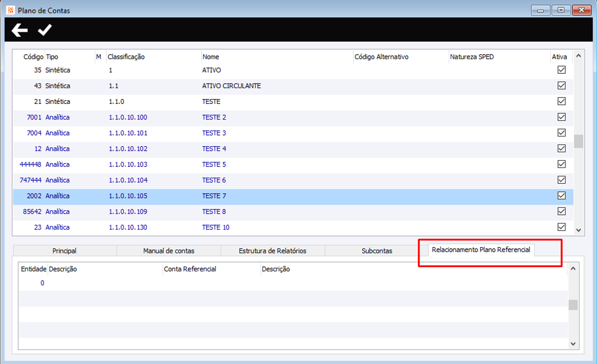
Task: Sort by Tipo column header
Action: click(x=52, y=57)
